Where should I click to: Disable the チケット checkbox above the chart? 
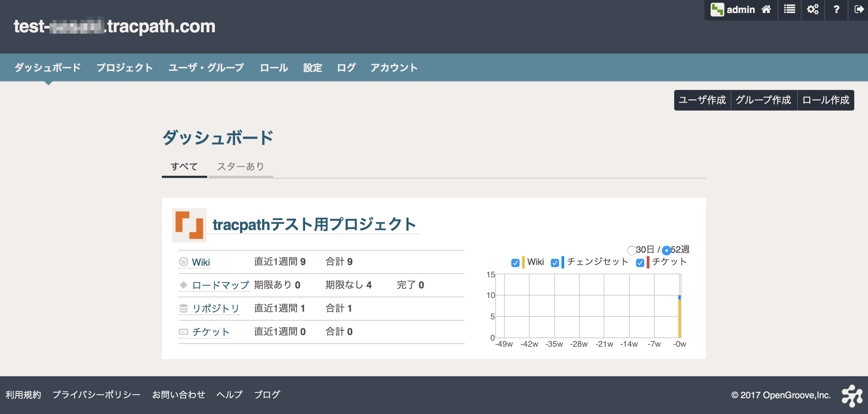click(640, 263)
